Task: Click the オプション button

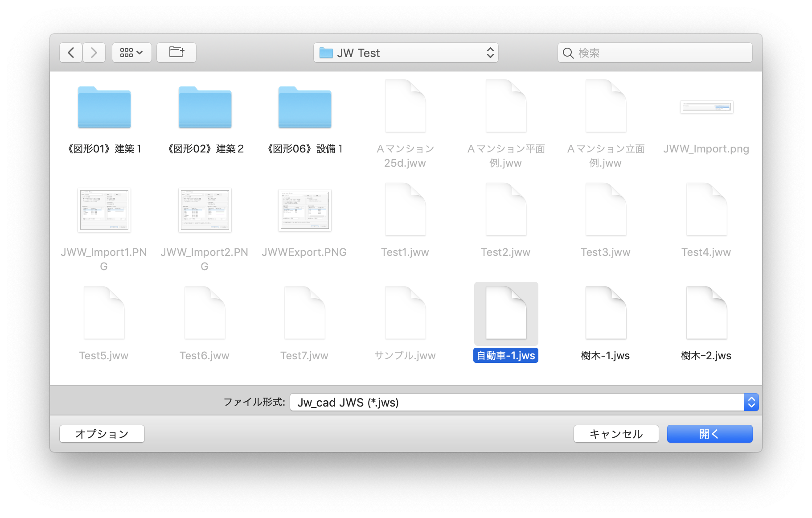Action: click(102, 434)
